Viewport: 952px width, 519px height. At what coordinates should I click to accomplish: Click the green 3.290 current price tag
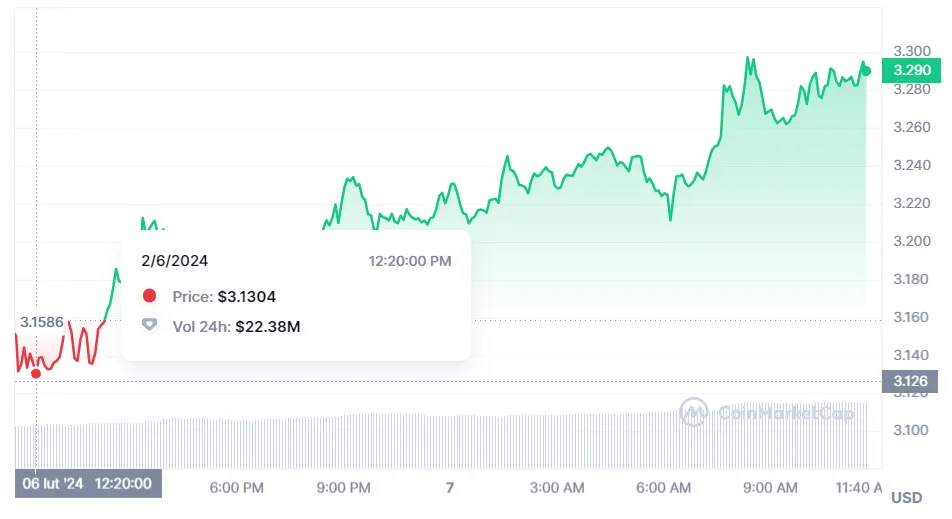point(911,70)
